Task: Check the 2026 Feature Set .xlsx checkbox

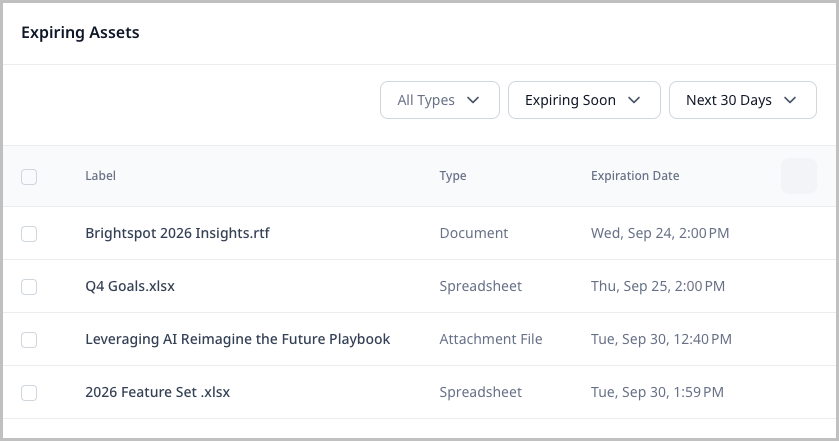Action: point(29,392)
